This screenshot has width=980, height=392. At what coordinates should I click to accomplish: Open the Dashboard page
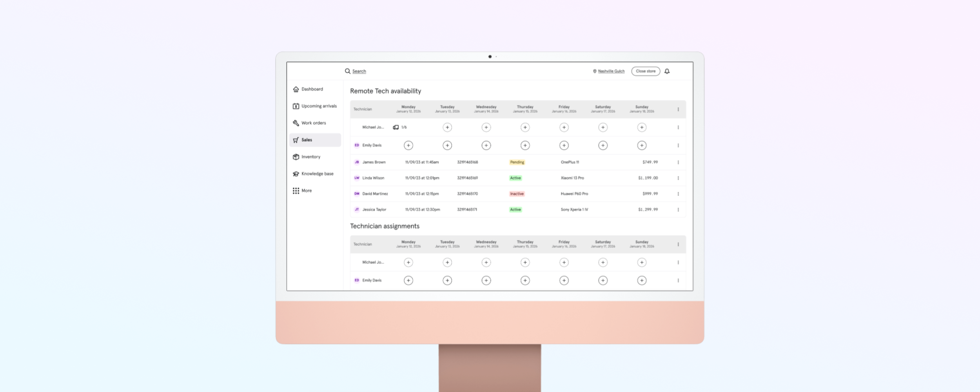[308, 89]
